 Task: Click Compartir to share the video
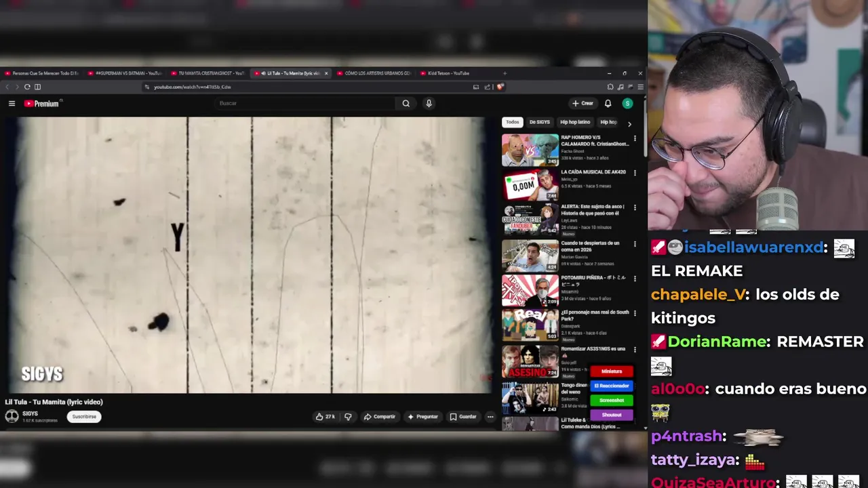[379, 417]
